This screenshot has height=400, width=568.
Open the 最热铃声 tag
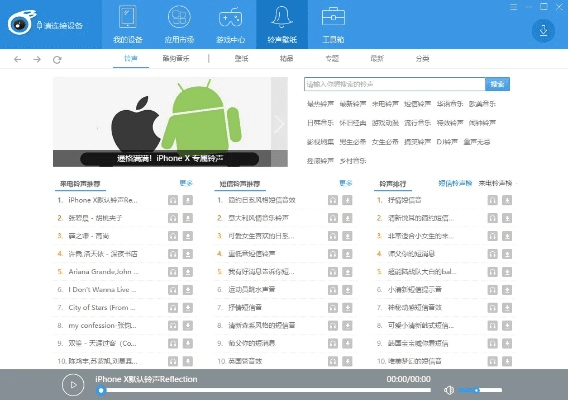(x=320, y=104)
